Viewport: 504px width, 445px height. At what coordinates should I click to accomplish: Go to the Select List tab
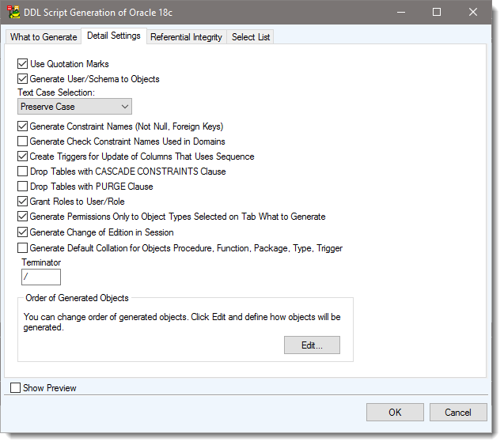click(x=250, y=37)
